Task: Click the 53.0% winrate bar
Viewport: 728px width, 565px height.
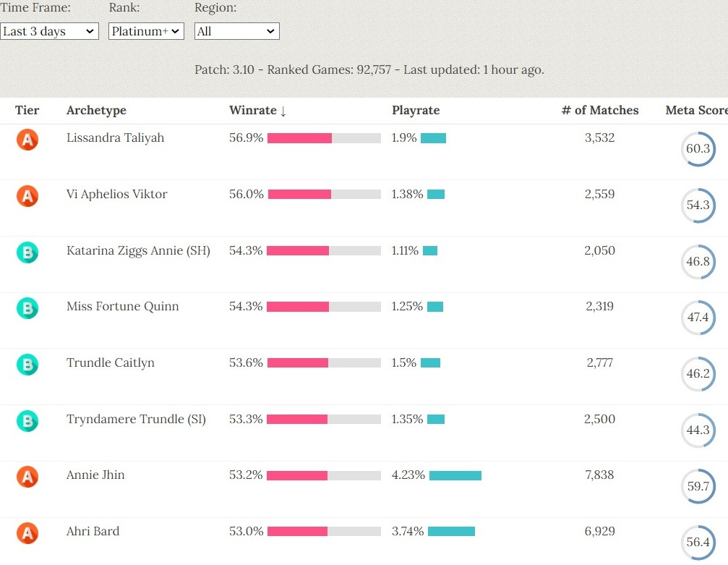Action: point(324,532)
